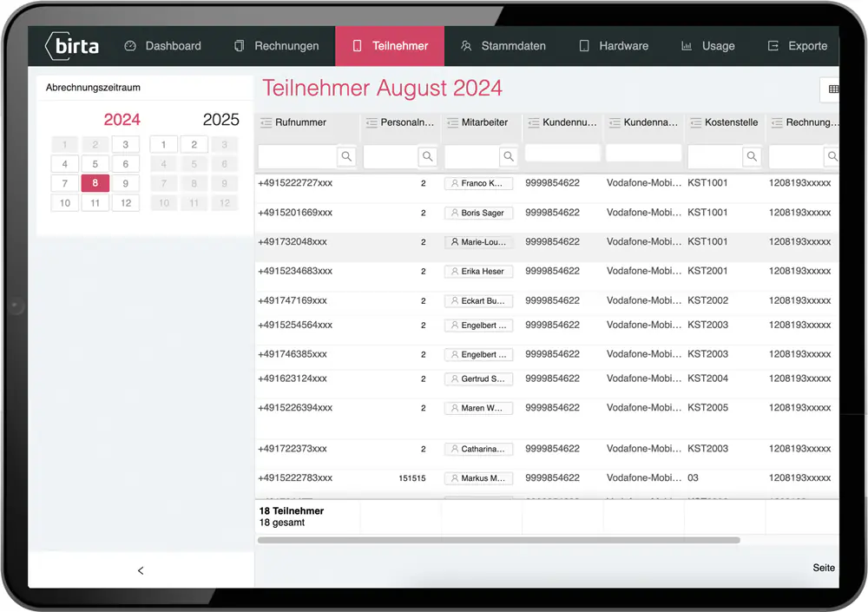This screenshot has width=868, height=612.
Task: Open employee chip Catharina…
Action: pos(479,449)
